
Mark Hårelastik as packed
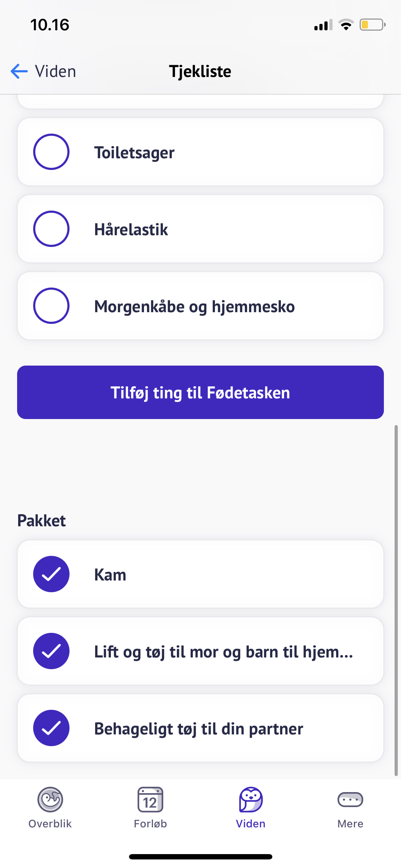coord(51,229)
